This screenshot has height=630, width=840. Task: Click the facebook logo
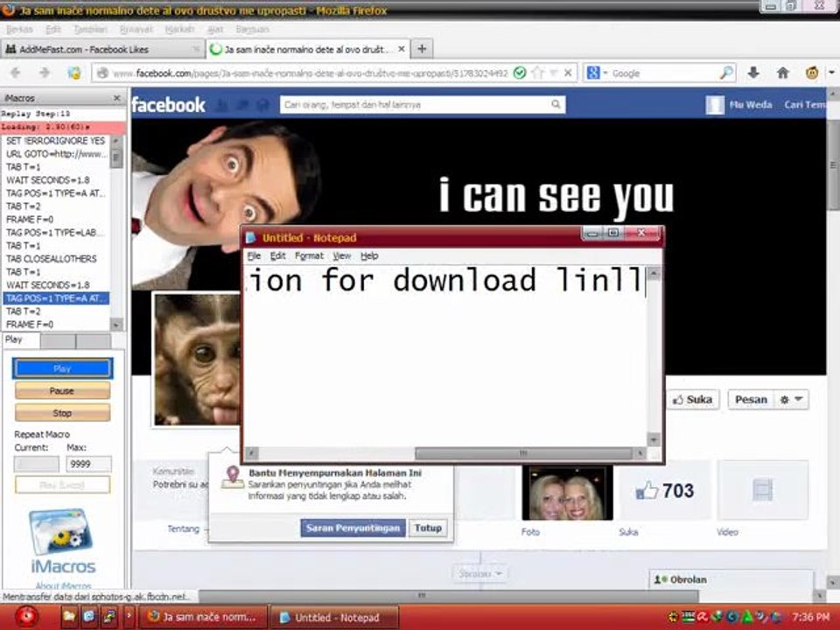tap(168, 104)
